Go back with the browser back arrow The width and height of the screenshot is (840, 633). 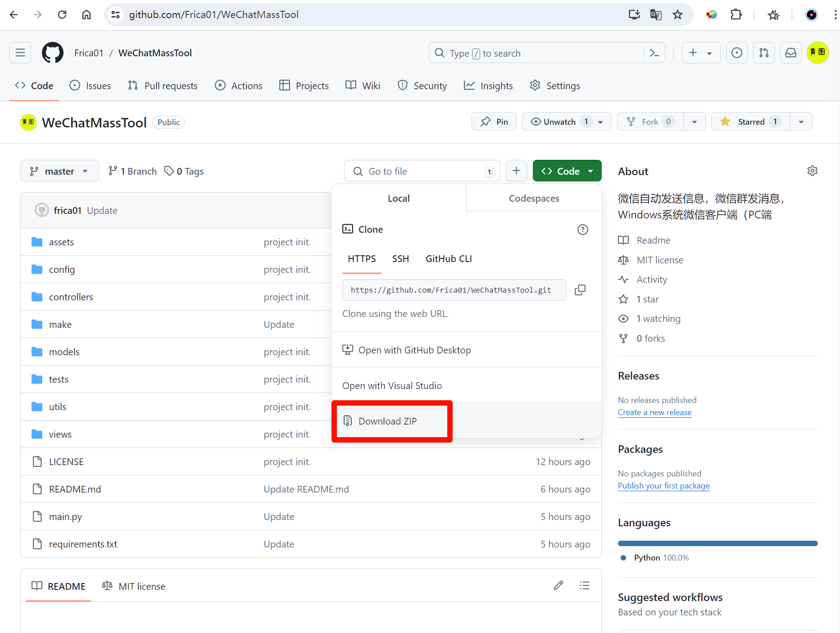[14, 15]
